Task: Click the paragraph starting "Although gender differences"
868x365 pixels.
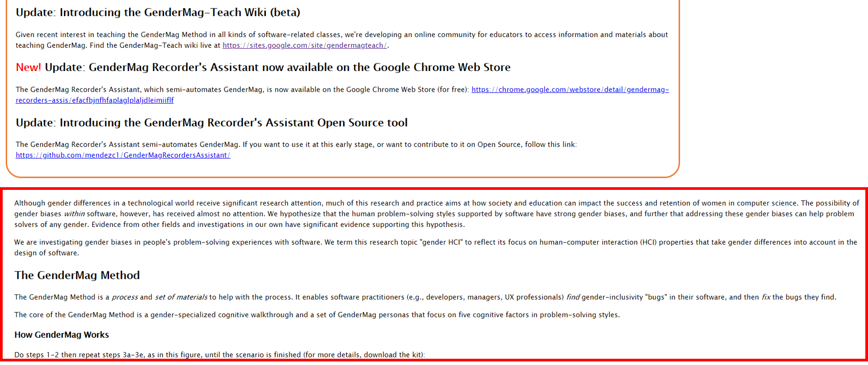Action: (436, 214)
